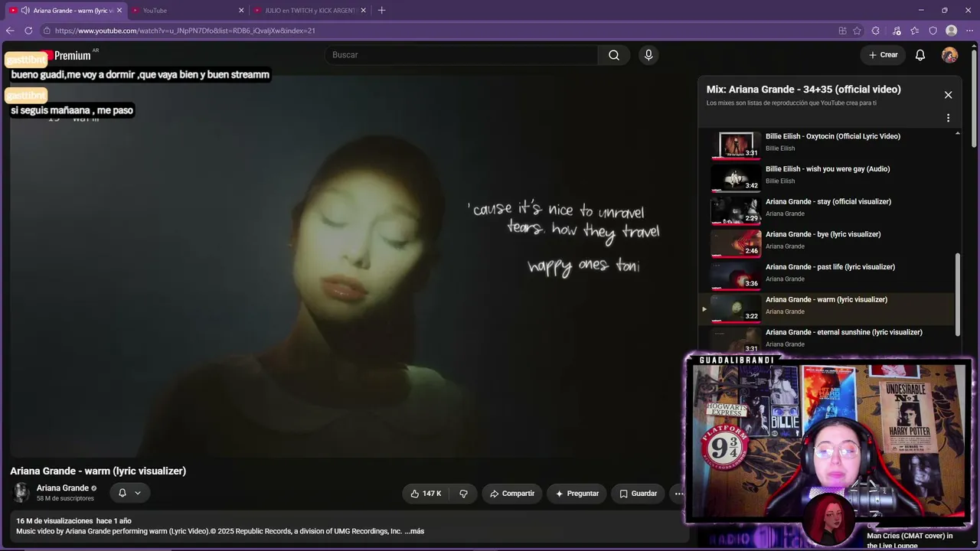Image resolution: width=980 pixels, height=551 pixels.
Task: Open the subscription notification dropdown
Action: click(129, 493)
